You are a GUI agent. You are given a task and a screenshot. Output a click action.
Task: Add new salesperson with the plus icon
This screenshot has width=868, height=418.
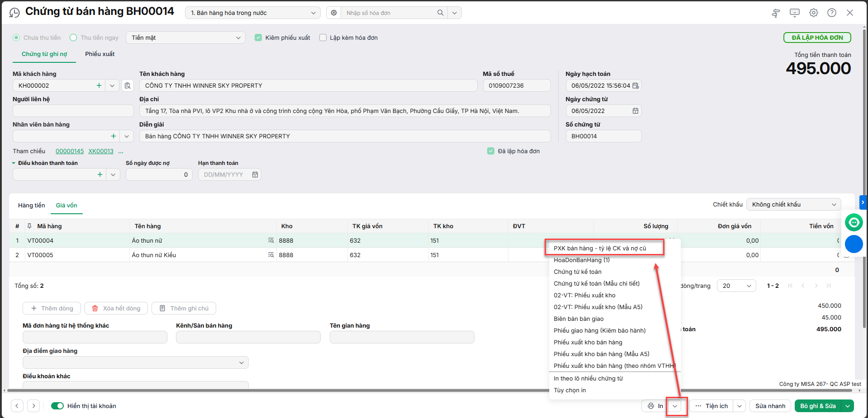coord(114,136)
